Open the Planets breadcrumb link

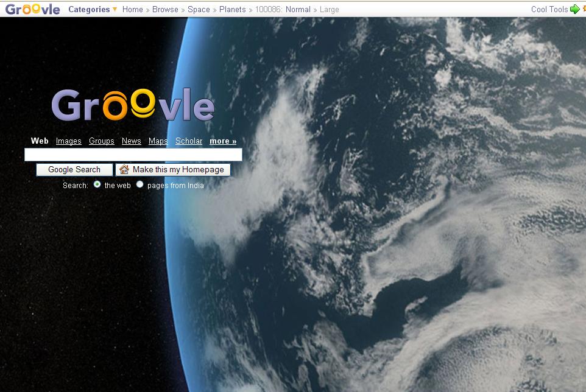[x=233, y=9]
